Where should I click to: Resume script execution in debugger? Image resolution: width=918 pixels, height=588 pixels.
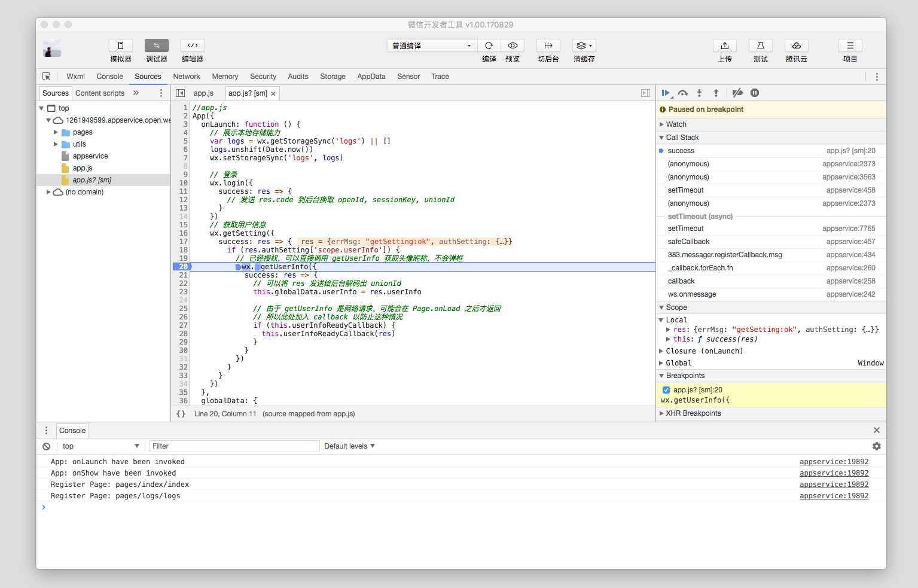click(x=665, y=93)
